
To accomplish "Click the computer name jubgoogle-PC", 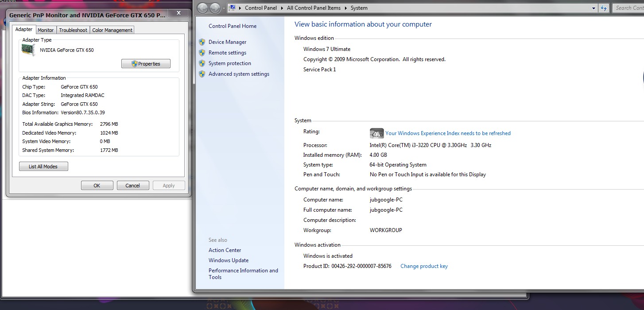I will point(386,200).
